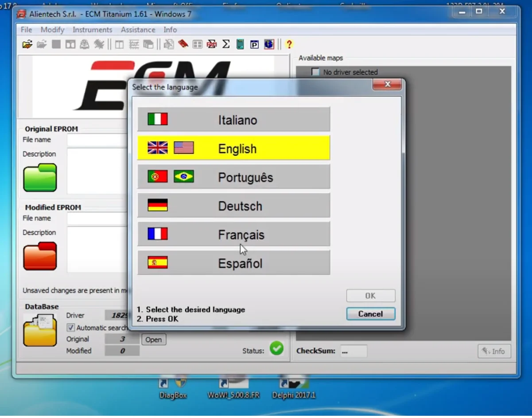Uncheck the No driver selected checkbox
Image resolution: width=532 pixels, height=418 pixels.
pos(316,71)
